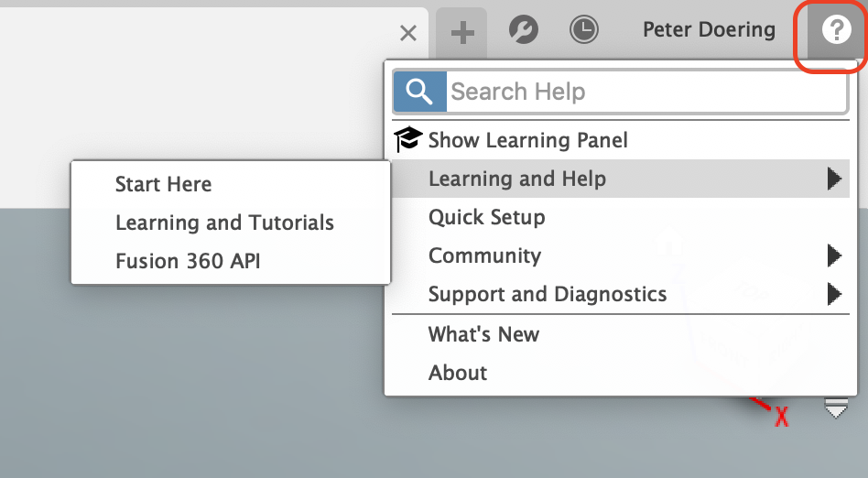Expand the Community submenu arrow
Image resolution: width=868 pixels, height=478 pixels.
(x=835, y=255)
